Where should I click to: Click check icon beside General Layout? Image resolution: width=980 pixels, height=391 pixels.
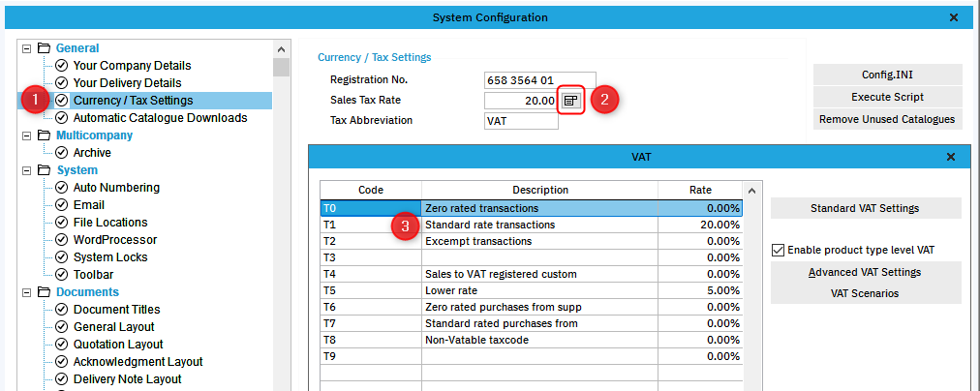[62, 327]
